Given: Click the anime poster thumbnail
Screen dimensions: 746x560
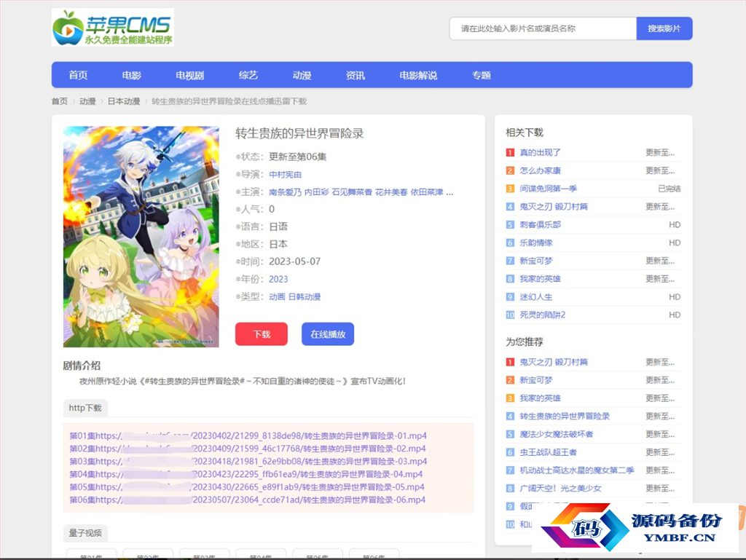Looking at the screenshot, I should (141, 236).
